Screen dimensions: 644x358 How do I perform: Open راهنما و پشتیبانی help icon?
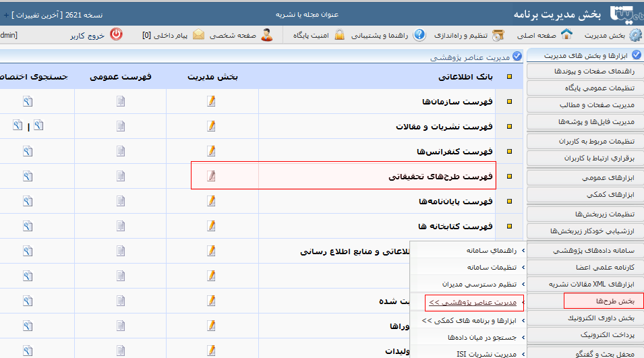[419, 34]
